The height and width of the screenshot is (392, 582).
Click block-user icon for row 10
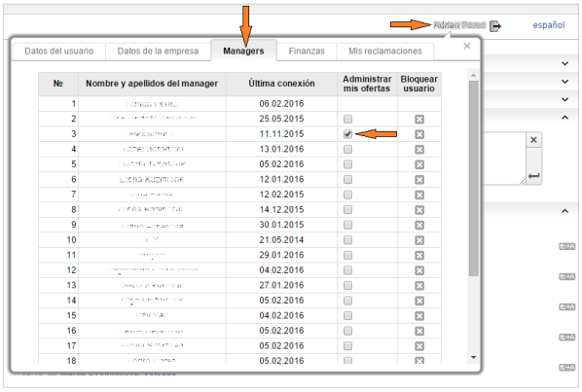[x=419, y=240]
